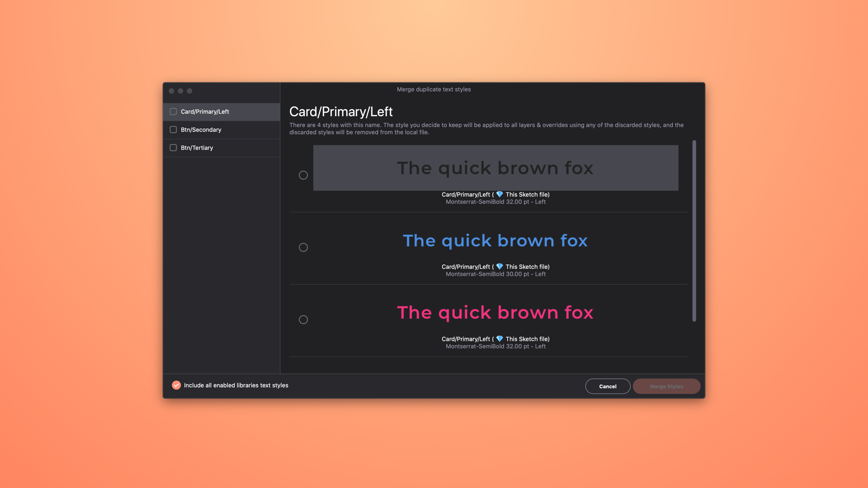Uncheck Include all enabled libraries text styles
The height and width of the screenshot is (488, 868).
176,385
